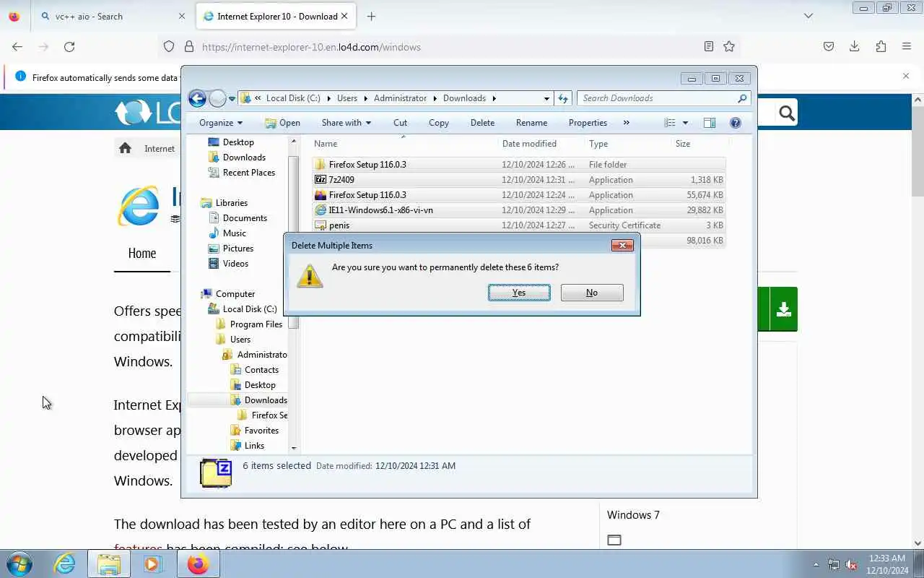Select the Firefox Setup 116.0.3 folder row
This screenshot has width=924, height=578.
point(518,165)
